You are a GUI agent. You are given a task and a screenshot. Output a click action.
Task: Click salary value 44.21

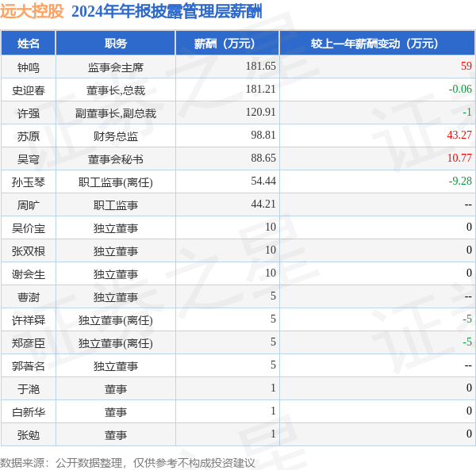tap(263, 204)
